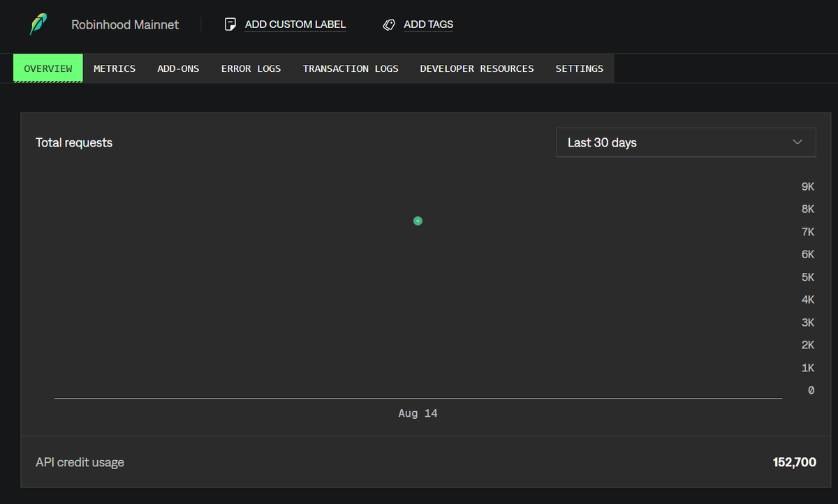This screenshot has height=504, width=838.
Task: Click the 3K axis label
Action: point(808,323)
